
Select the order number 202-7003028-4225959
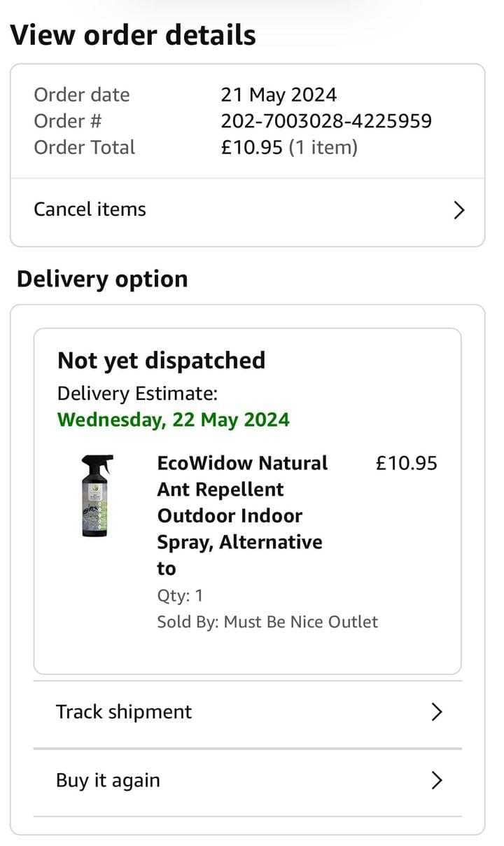pyautogui.click(x=326, y=121)
